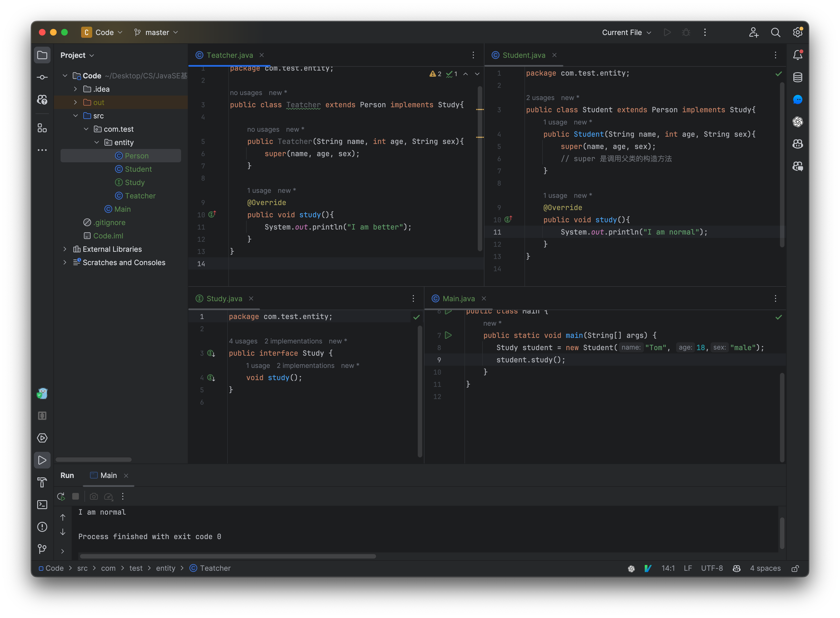Open the Terminal tool window icon
Viewport: 840px width, 618px height.
click(x=42, y=505)
